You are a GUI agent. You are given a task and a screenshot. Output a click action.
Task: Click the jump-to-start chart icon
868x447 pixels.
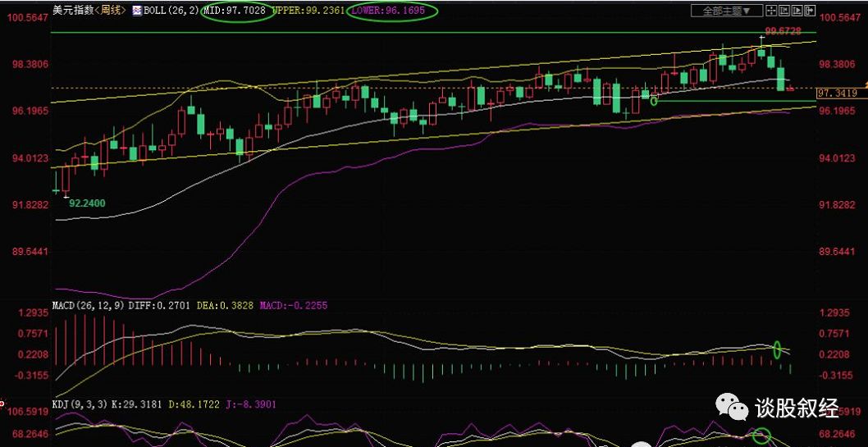coord(785,11)
